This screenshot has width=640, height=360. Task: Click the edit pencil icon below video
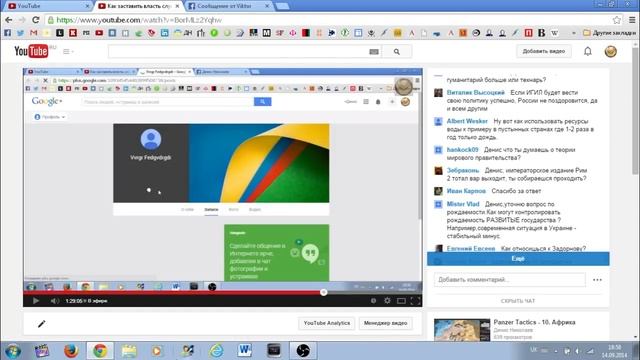(x=41, y=324)
